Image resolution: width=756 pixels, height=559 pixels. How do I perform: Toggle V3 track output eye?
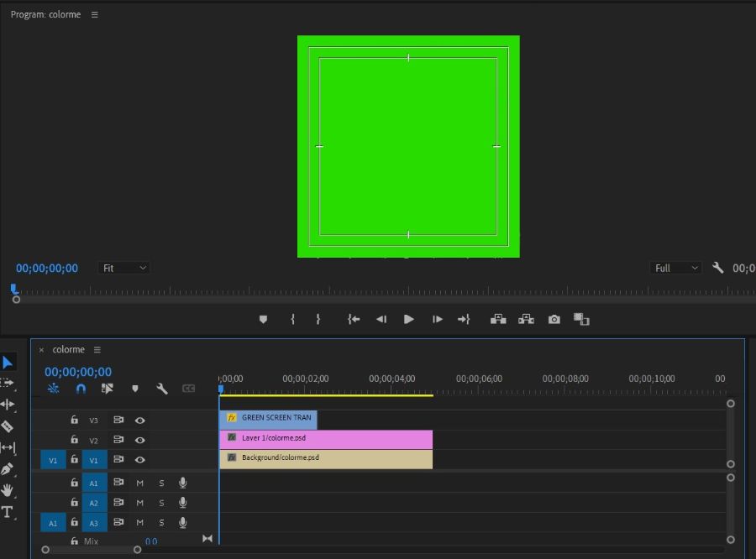click(139, 421)
